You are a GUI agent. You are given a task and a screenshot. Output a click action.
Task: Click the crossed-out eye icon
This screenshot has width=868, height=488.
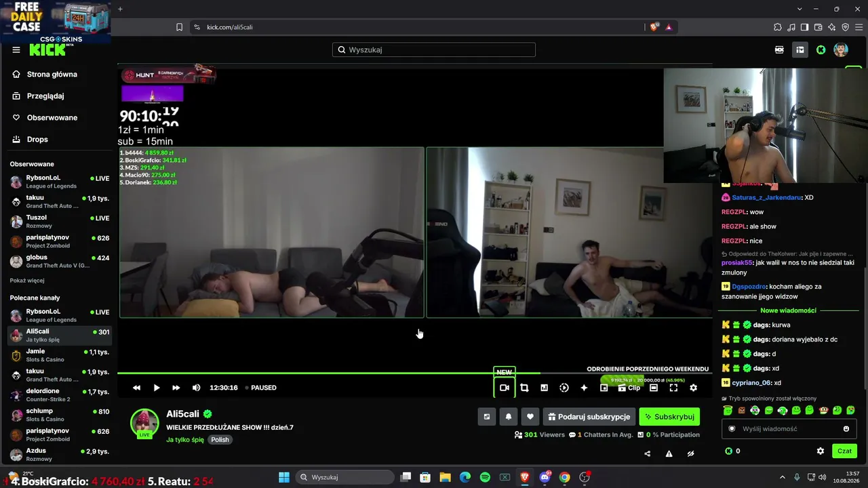[690, 454]
